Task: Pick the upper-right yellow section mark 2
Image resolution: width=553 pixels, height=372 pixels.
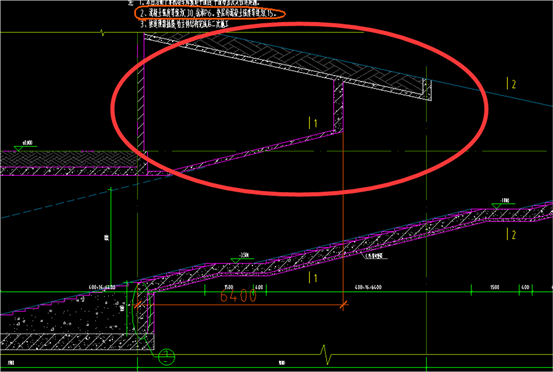Action: [511, 84]
